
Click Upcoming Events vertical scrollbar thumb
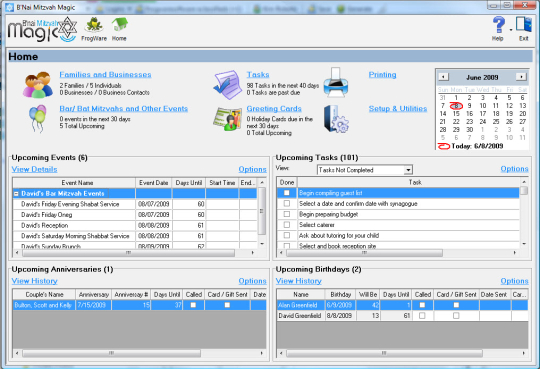(262, 211)
